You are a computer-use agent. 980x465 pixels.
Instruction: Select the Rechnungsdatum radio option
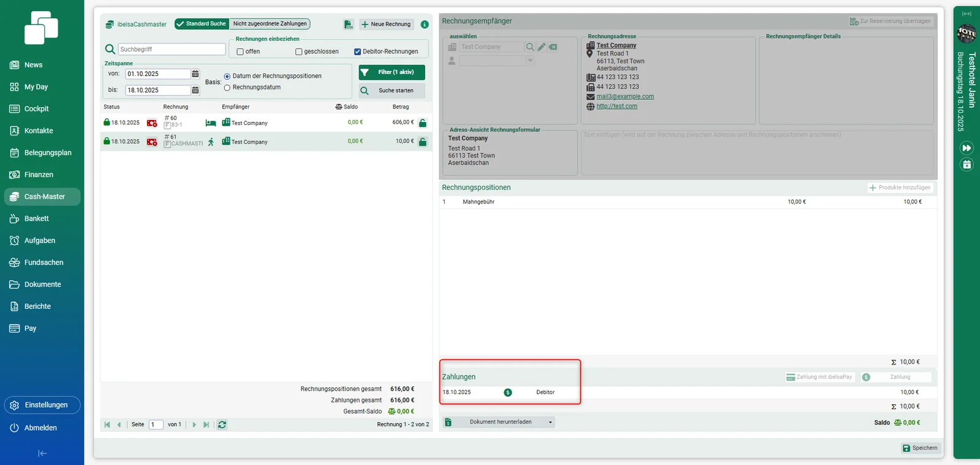tap(227, 88)
